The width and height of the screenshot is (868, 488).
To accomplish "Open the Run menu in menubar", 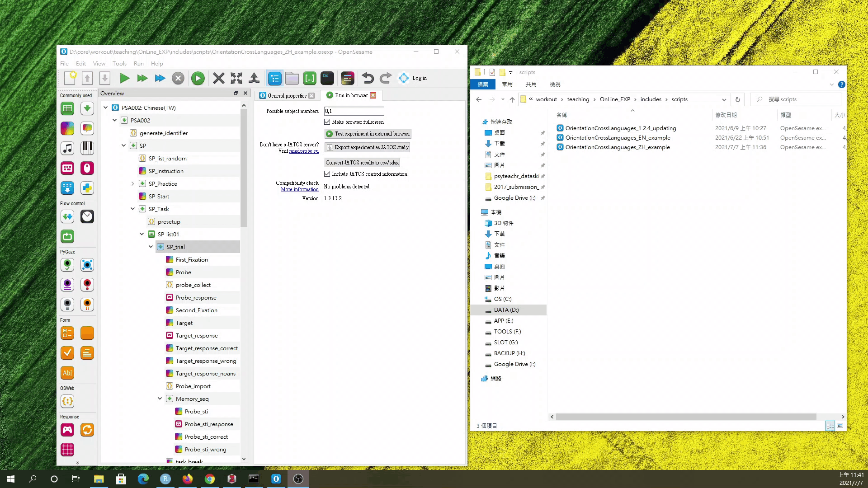I will 138,63.
